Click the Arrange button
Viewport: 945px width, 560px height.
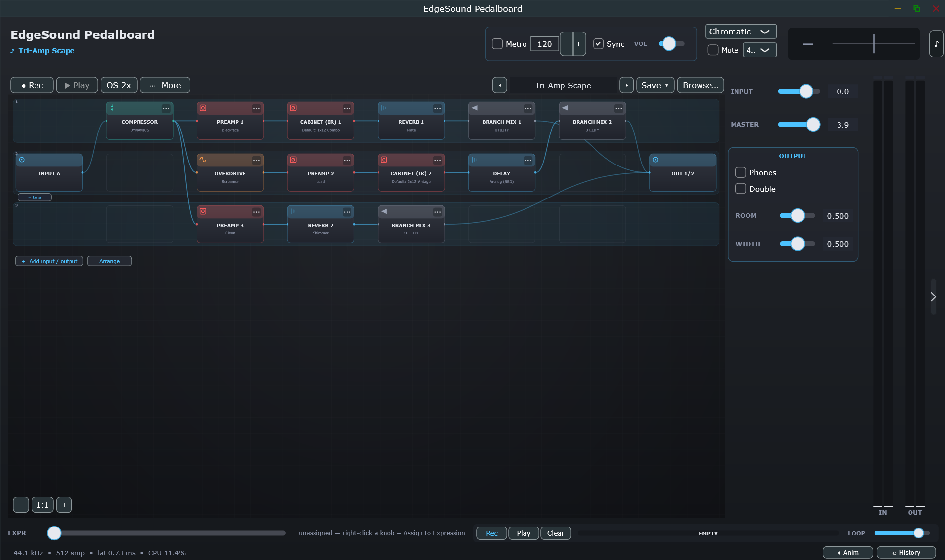point(109,261)
